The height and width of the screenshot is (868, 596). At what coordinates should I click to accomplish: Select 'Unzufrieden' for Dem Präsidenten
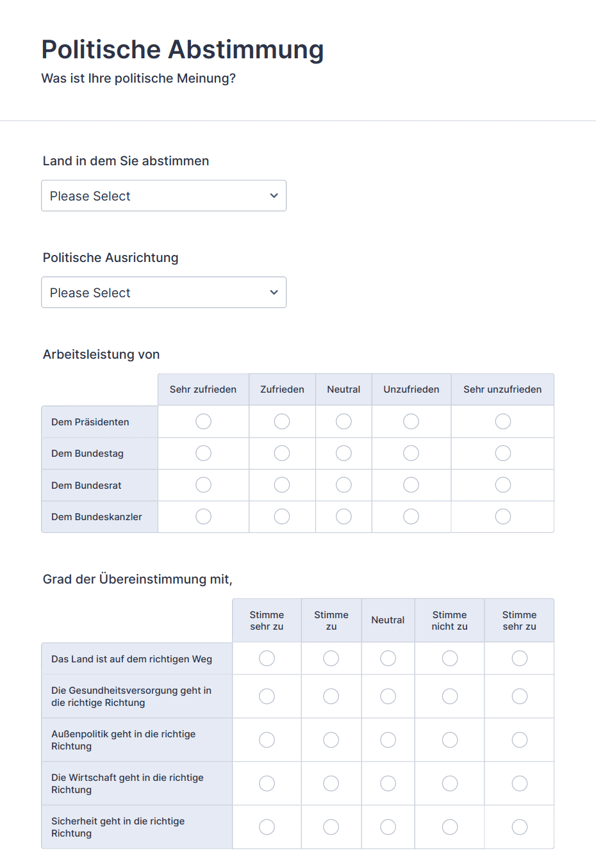point(411,422)
